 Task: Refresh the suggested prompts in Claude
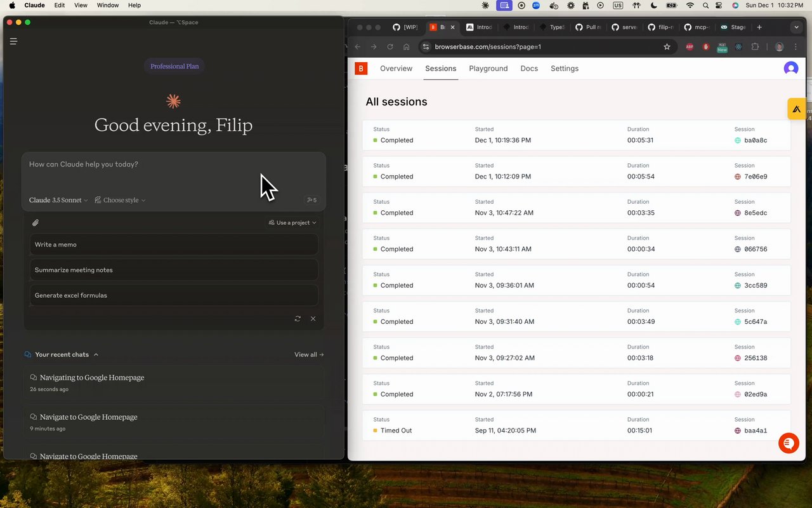298,319
